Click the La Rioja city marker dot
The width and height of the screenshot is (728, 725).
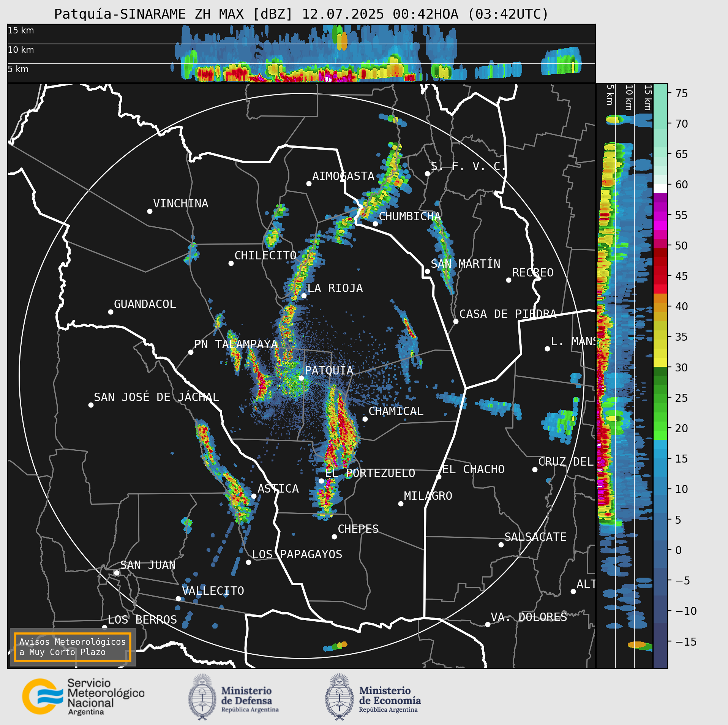(x=304, y=295)
